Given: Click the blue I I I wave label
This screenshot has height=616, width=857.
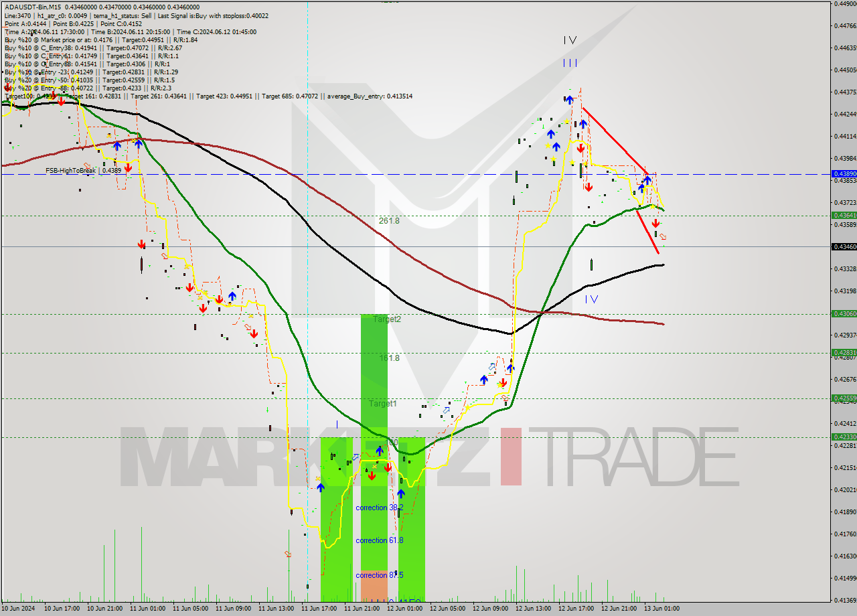Looking at the screenshot, I should pos(570,63).
